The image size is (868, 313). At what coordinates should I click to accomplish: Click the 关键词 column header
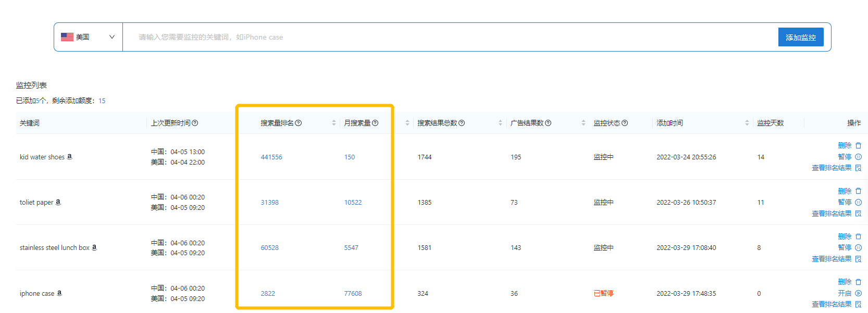pyautogui.click(x=30, y=123)
